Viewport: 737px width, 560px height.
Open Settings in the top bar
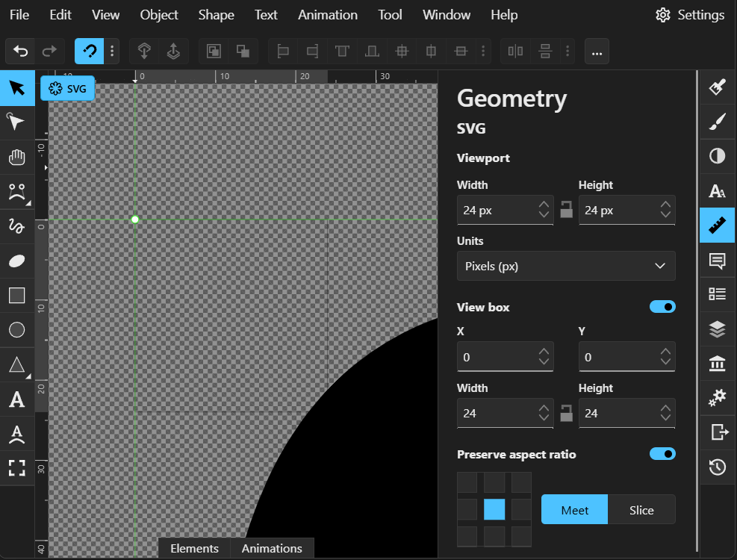click(x=689, y=15)
